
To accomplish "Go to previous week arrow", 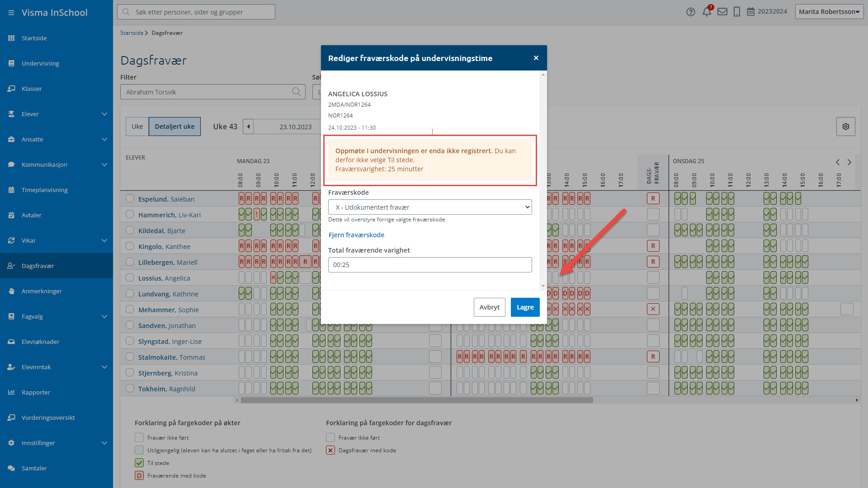I will [248, 127].
